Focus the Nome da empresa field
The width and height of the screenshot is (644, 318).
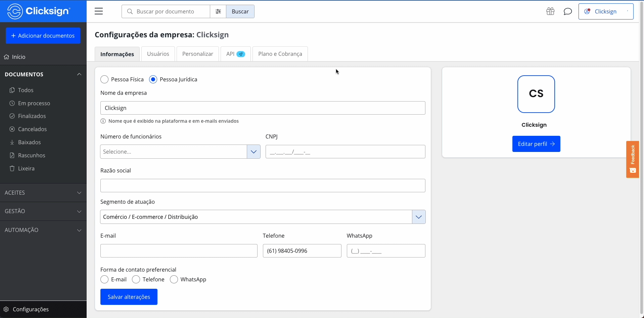(263, 108)
